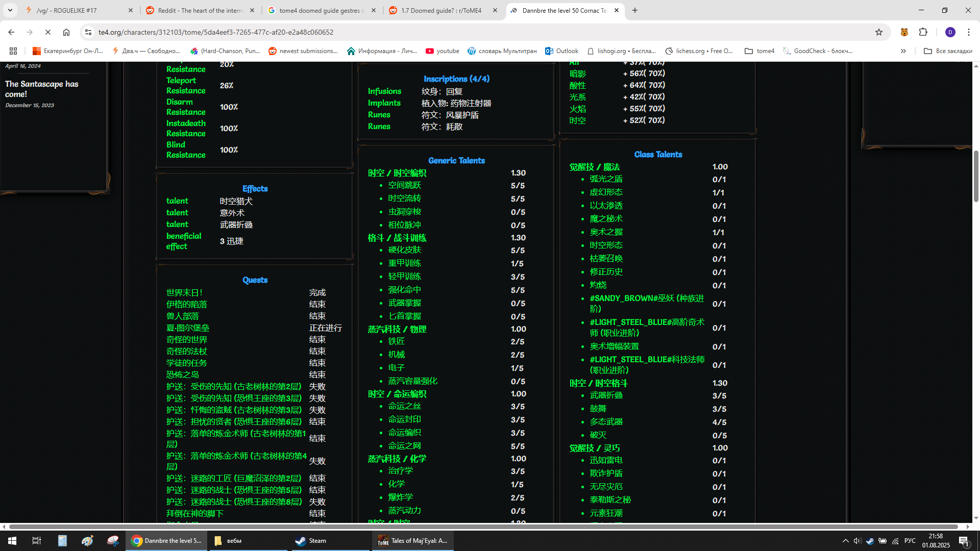Viewport: 980px width, 551px height.
Task: Switch to the 1.7 Doomed guide tab
Action: [x=441, y=10]
